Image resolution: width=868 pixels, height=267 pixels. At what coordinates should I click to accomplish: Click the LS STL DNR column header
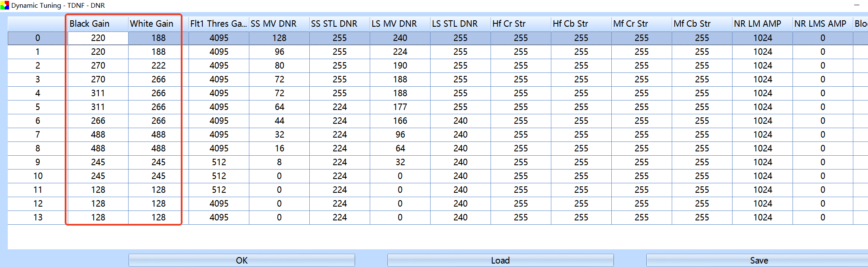point(460,24)
